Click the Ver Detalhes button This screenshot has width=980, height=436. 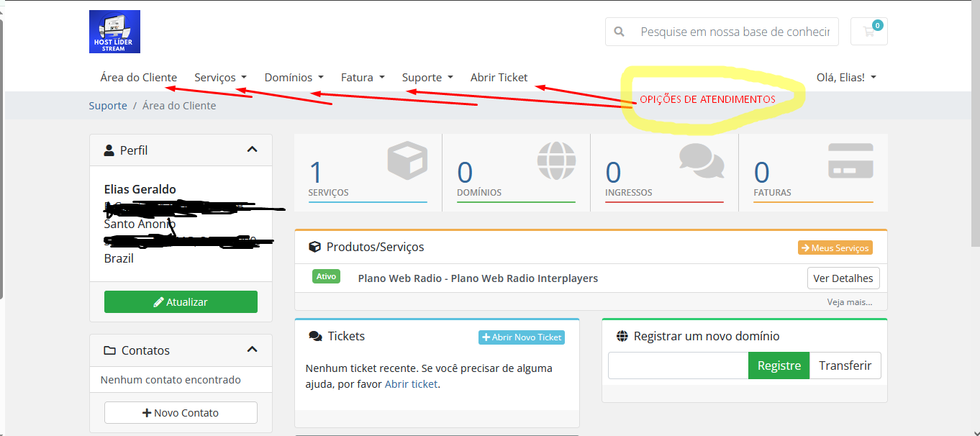point(843,278)
